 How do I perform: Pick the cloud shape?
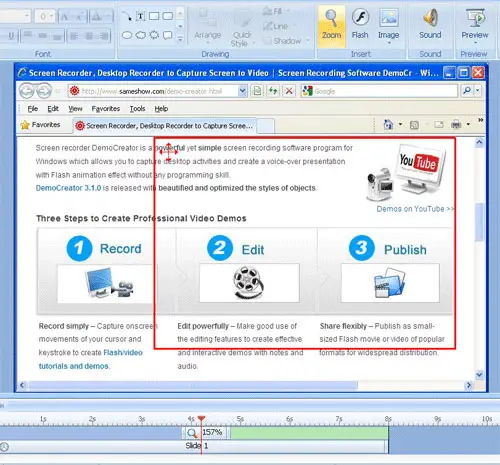[x=141, y=35]
